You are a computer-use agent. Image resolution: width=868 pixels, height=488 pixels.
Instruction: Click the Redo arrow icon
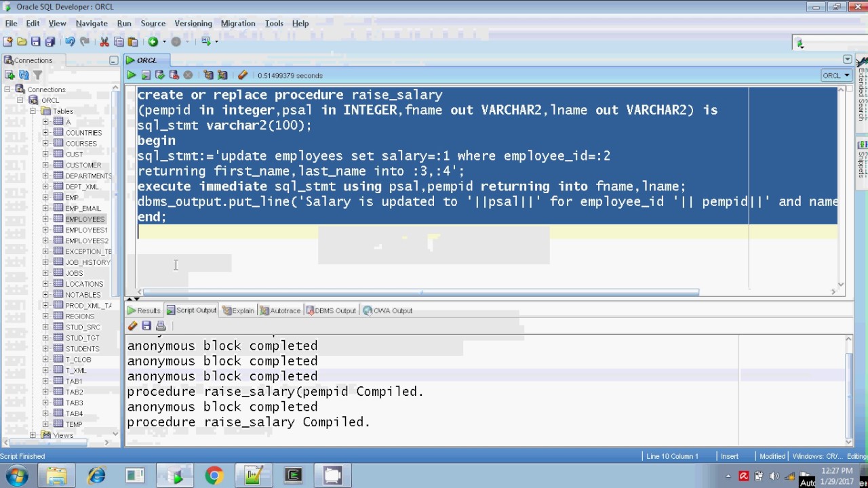coord(84,41)
